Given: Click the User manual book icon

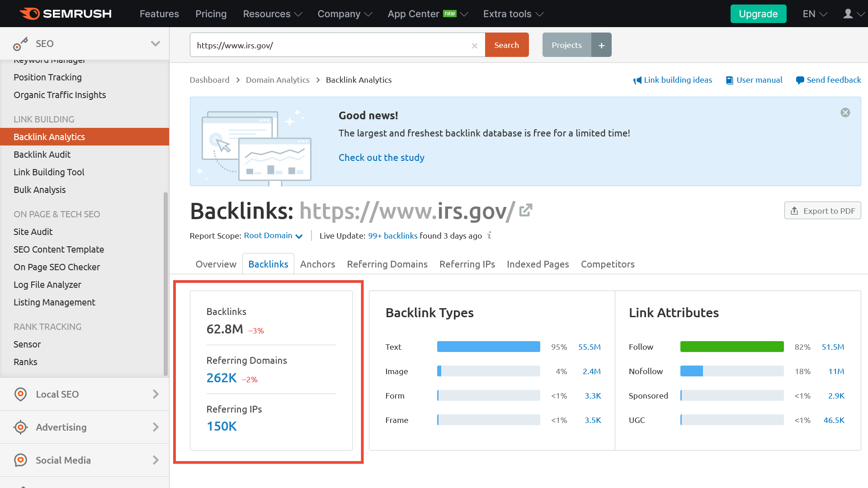Looking at the screenshot, I should [x=729, y=80].
